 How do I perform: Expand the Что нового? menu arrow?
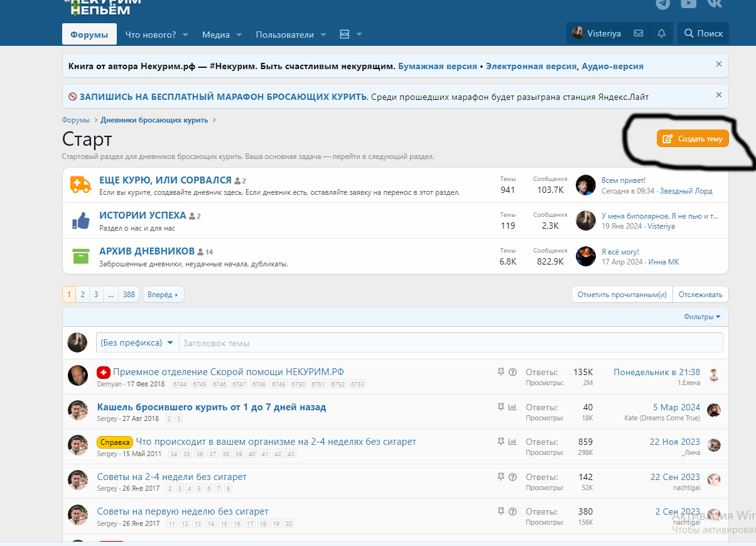tap(185, 35)
